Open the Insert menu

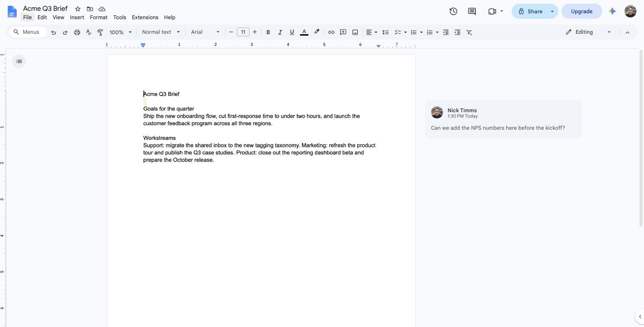(x=77, y=18)
